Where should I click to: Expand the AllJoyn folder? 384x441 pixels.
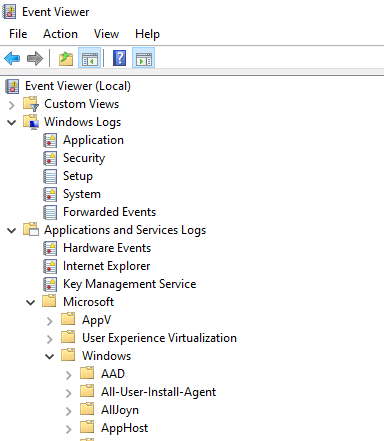pyautogui.click(x=69, y=411)
